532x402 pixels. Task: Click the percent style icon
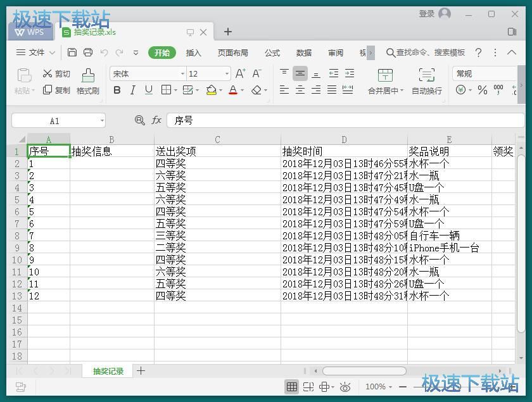(x=482, y=90)
